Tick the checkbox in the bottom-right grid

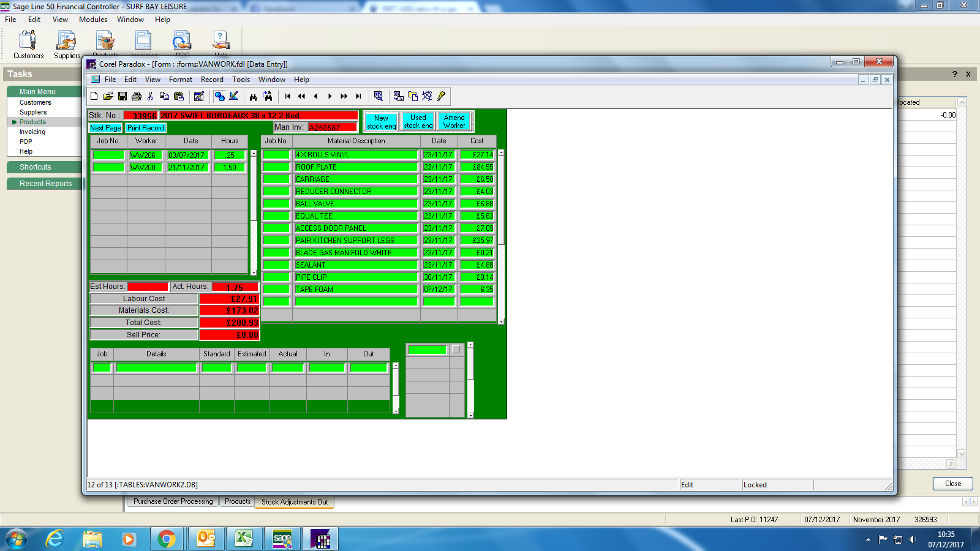[456, 350]
